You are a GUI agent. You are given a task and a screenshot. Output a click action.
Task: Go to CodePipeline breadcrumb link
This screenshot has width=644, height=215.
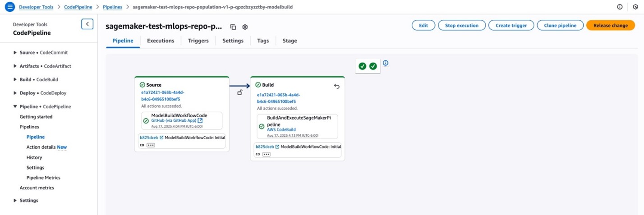pos(78,7)
